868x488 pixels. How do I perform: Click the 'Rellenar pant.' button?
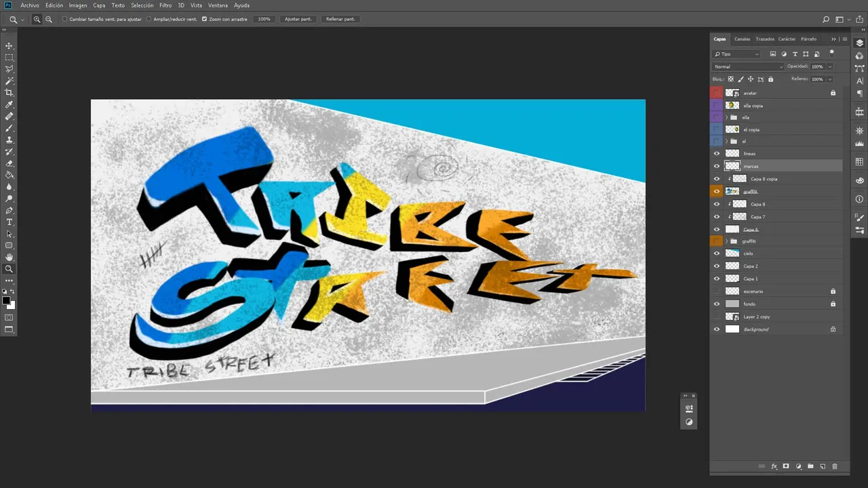click(x=340, y=19)
